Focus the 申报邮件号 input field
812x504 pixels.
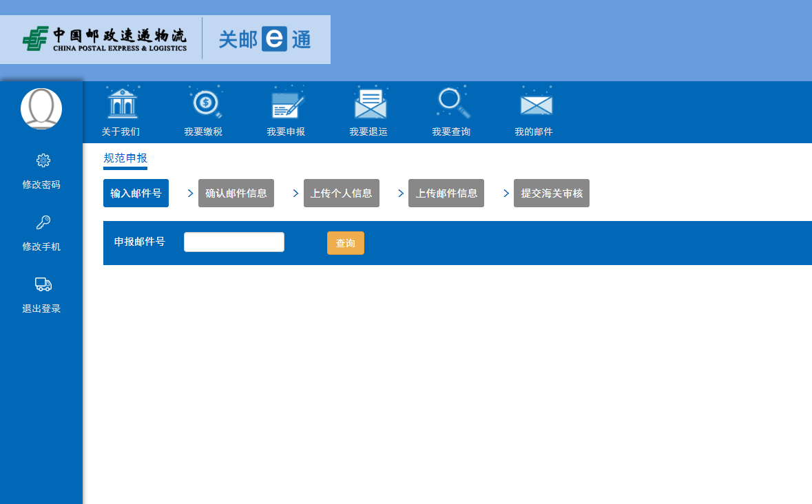coord(234,242)
